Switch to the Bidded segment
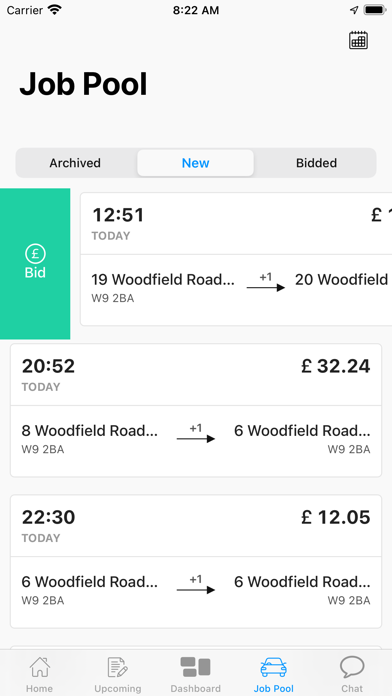The height and width of the screenshot is (696, 392). coord(316,163)
